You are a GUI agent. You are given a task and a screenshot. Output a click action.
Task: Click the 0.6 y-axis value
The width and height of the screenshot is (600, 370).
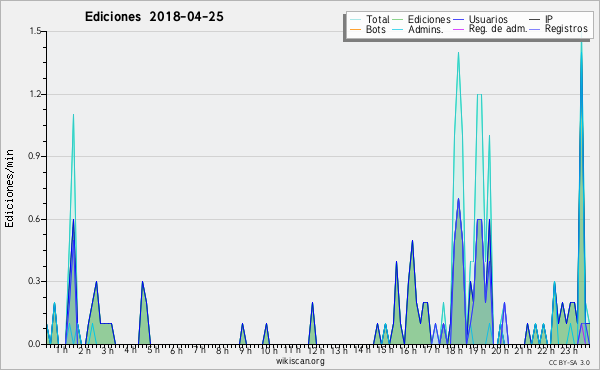pyautogui.click(x=35, y=219)
